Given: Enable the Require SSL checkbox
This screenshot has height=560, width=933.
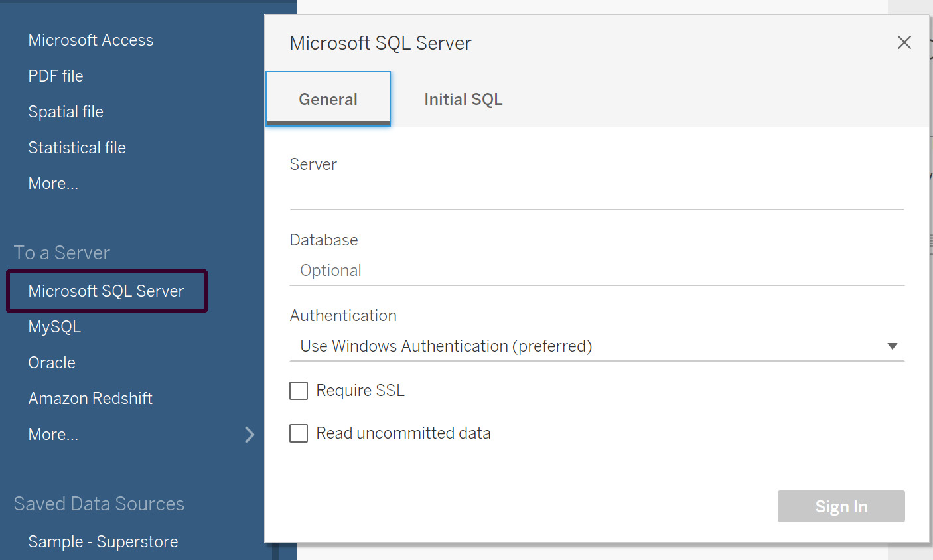Looking at the screenshot, I should point(299,391).
